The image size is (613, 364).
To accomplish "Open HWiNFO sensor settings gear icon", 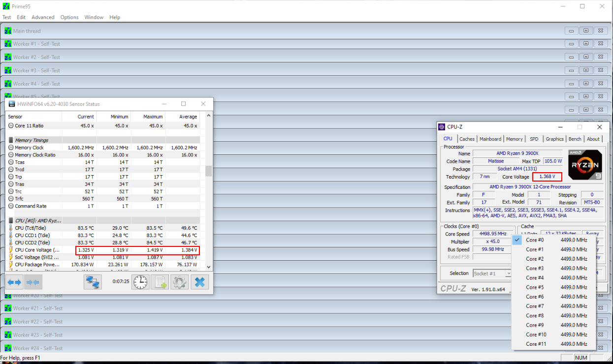I will [x=179, y=282].
